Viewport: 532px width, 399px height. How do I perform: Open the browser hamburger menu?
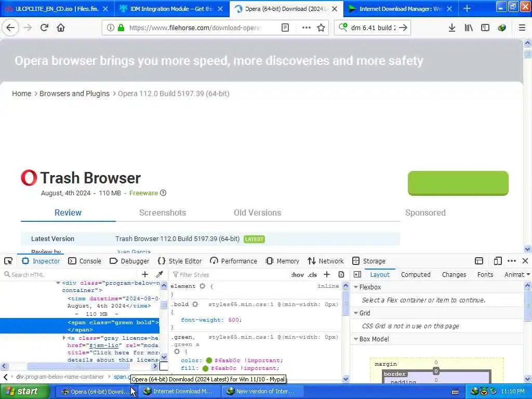pyautogui.click(x=522, y=28)
